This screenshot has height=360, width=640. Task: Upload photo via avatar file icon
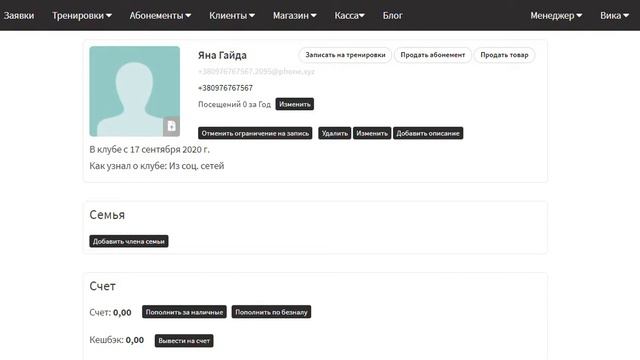pos(171,126)
